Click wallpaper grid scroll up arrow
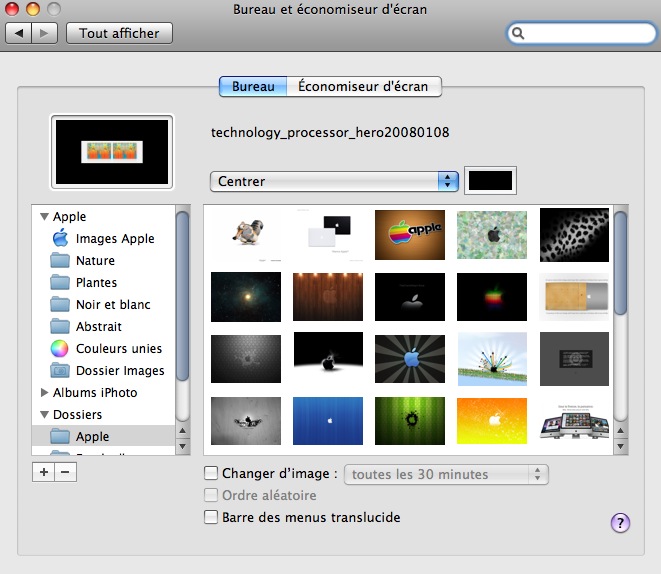 click(x=621, y=431)
